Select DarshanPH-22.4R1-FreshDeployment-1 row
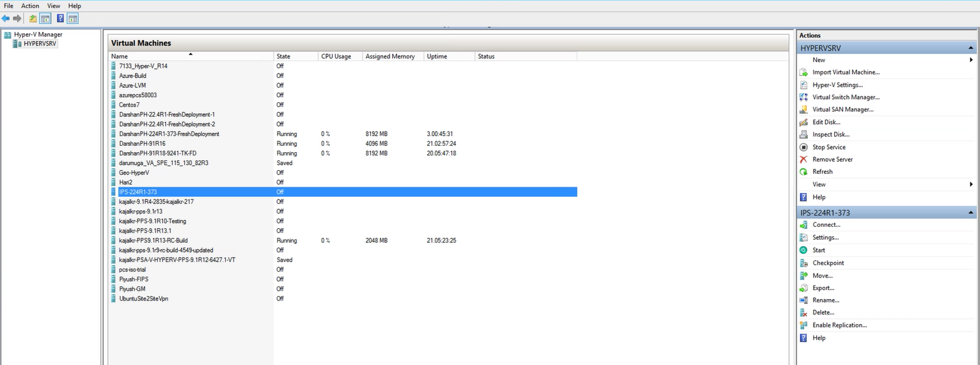The image size is (980, 365). click(x=343, y=114)
